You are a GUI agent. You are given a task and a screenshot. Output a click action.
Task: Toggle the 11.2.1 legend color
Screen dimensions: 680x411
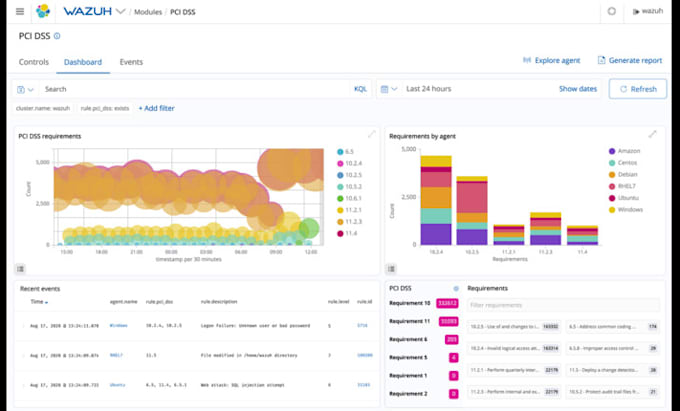[x=340, y=210]
